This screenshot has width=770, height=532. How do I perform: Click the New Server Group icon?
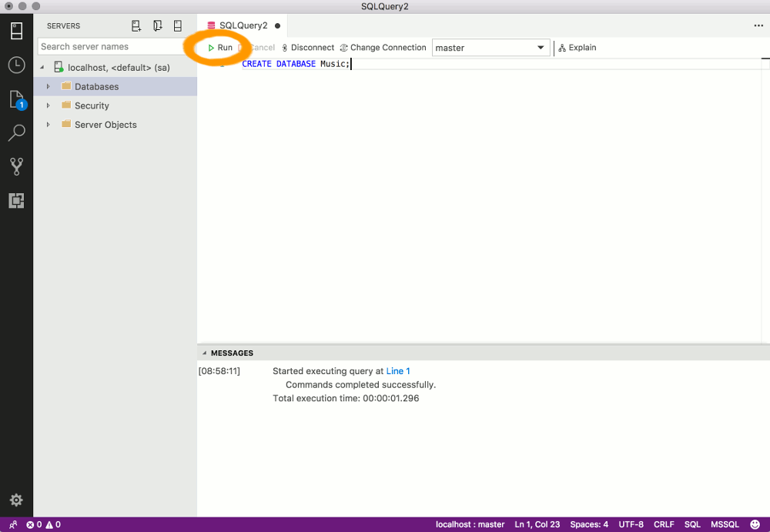tap(157, 25)
